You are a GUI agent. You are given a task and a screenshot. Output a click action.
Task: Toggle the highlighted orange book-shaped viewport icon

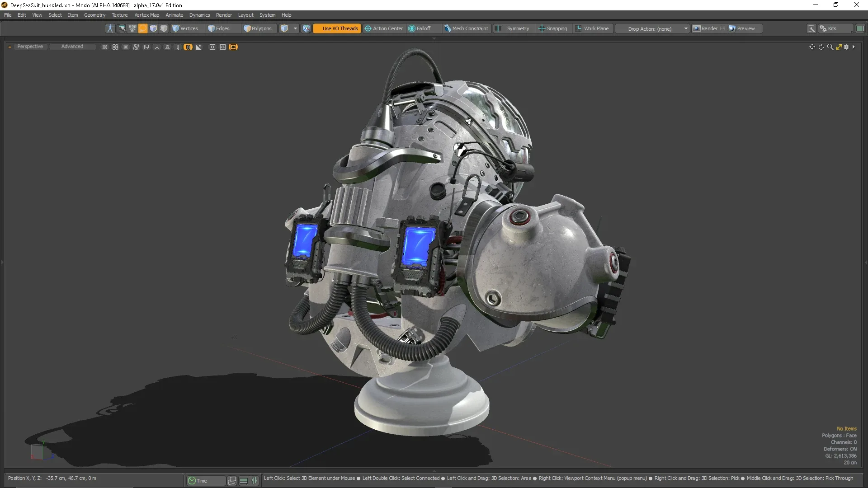coord(188,47)
